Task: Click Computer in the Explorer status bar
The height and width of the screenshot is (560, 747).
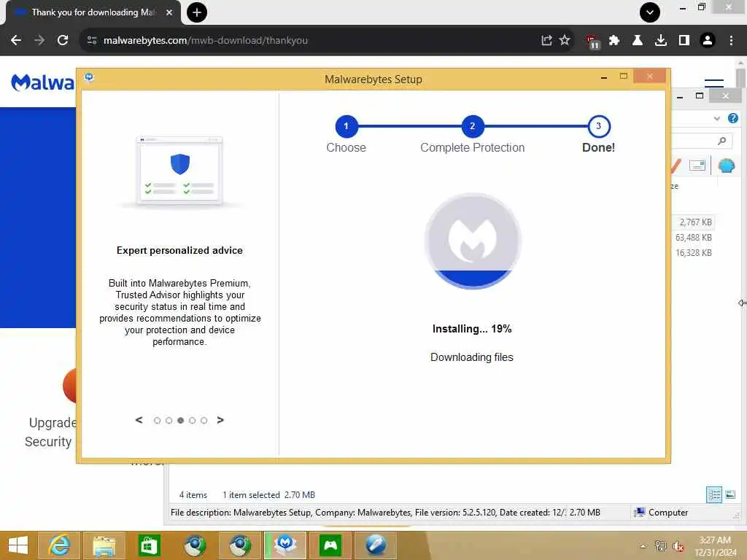Action: tap(661, 513)
